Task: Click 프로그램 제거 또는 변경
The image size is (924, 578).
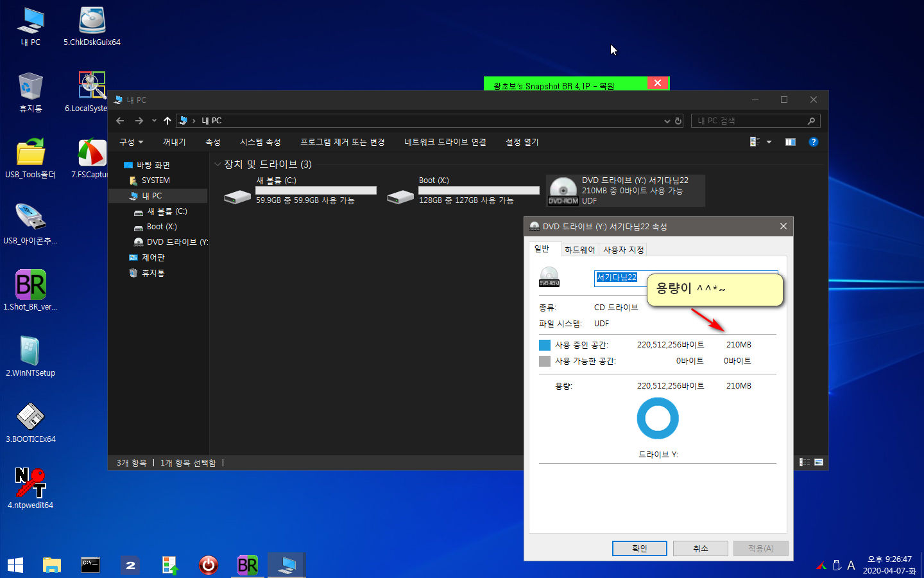Action: [342, 142]
